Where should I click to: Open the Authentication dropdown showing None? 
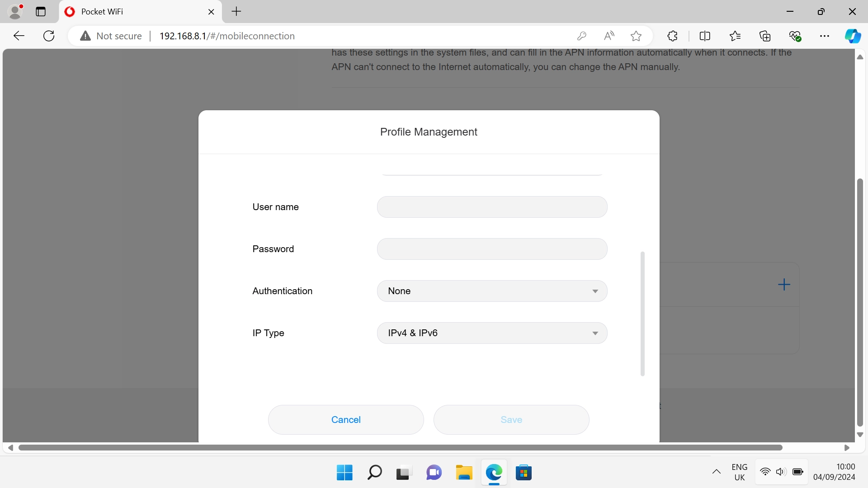pyautogui.click(x=492, y=291)
